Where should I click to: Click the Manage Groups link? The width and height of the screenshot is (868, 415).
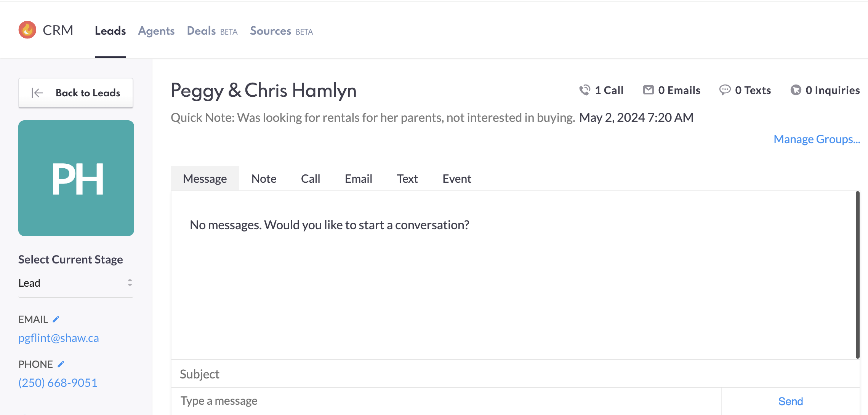point(817,139)
